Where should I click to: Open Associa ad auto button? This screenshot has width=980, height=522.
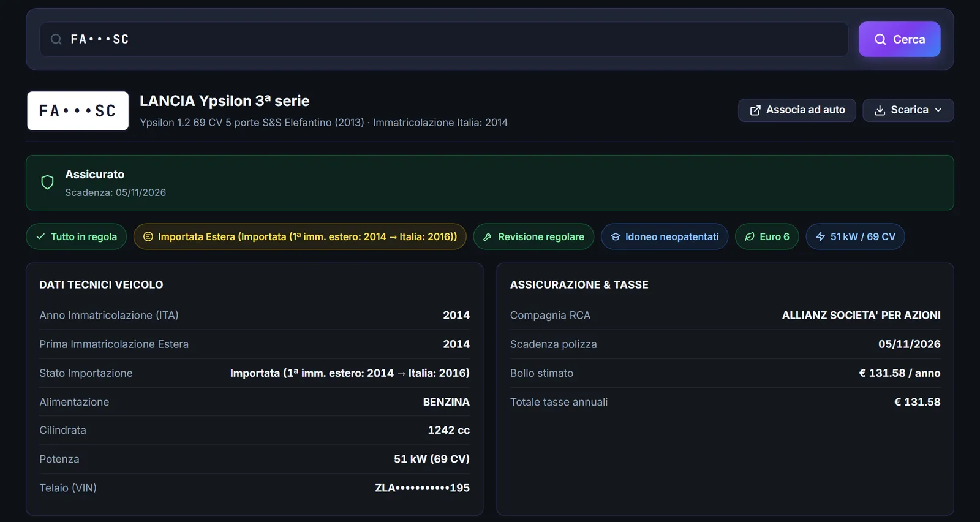point(797,110)
